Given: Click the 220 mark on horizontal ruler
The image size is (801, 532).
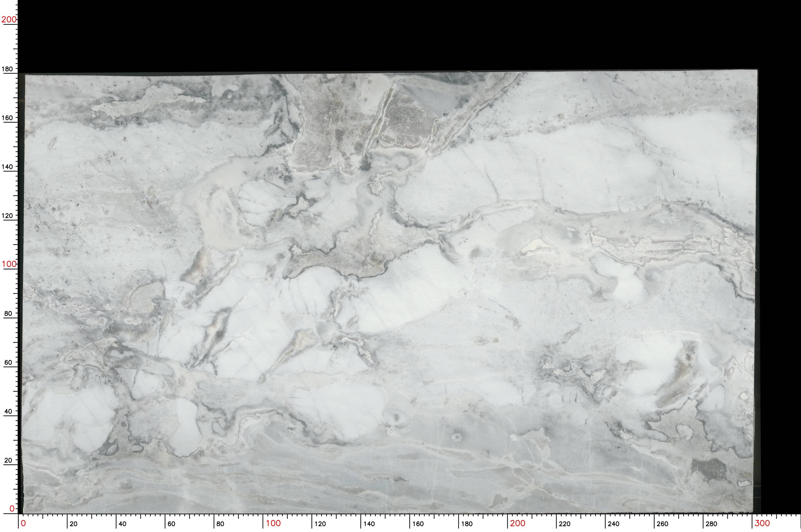Looking at the screenshot, I should (x=564, y=524).
